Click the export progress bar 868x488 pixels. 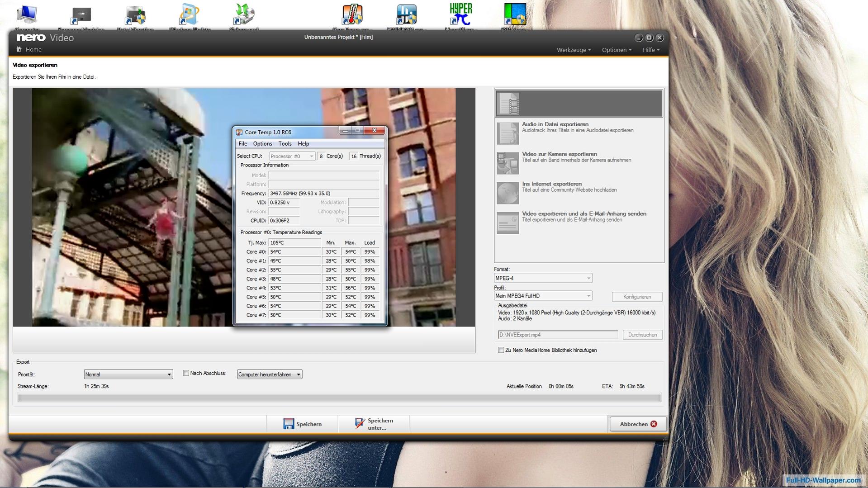339,398
